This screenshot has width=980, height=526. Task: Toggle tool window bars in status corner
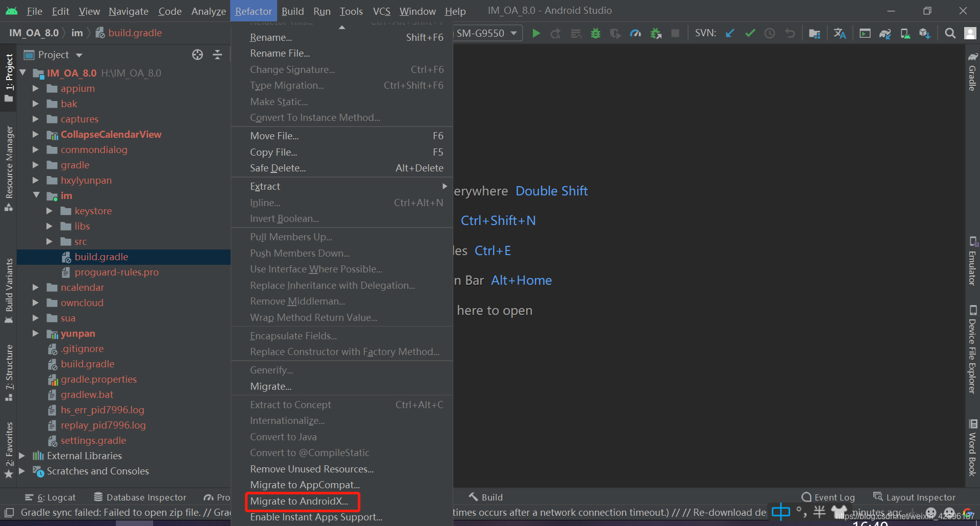[9, 512]
